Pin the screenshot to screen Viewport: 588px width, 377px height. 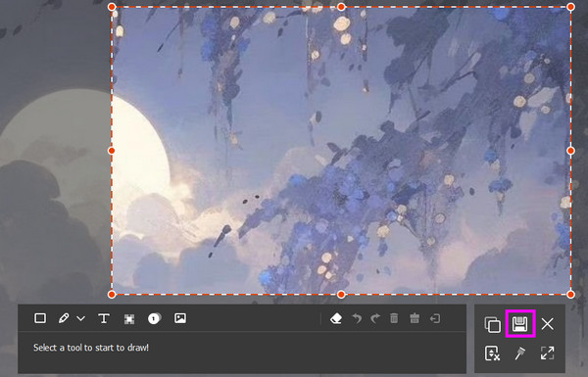pyautogui.click(x=520, y=353)
